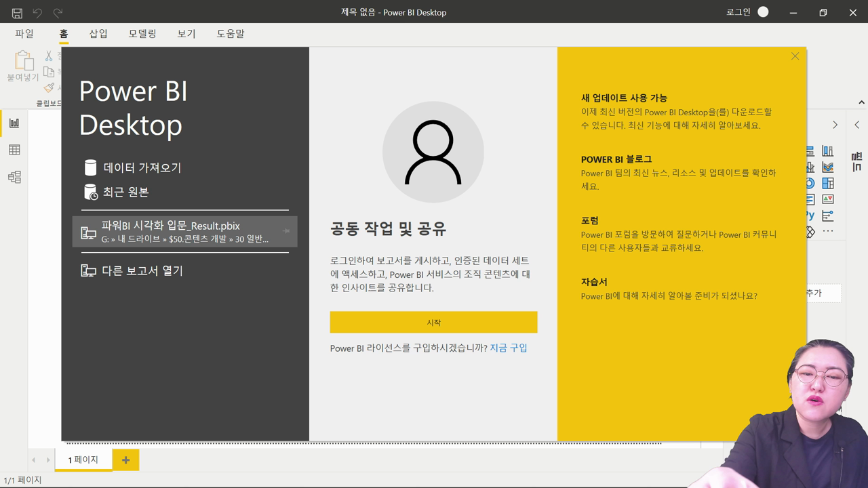Image resolution: width=868 pixels, height=488 pixels.
Task: Open the Report view in left sidebar
Action: [x=14, y=123]
